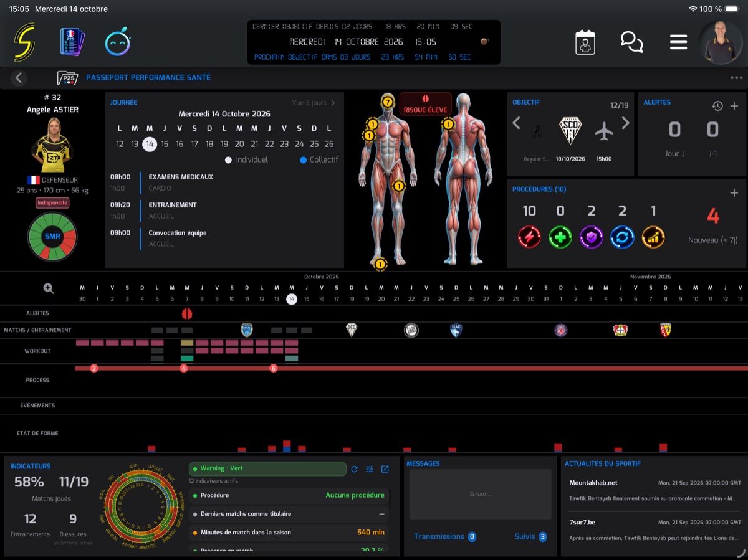Image resolution: width=748 pixels, height=560 pixels.
Task: Click the process marker numbered 6
Action: tap(273, 369)
